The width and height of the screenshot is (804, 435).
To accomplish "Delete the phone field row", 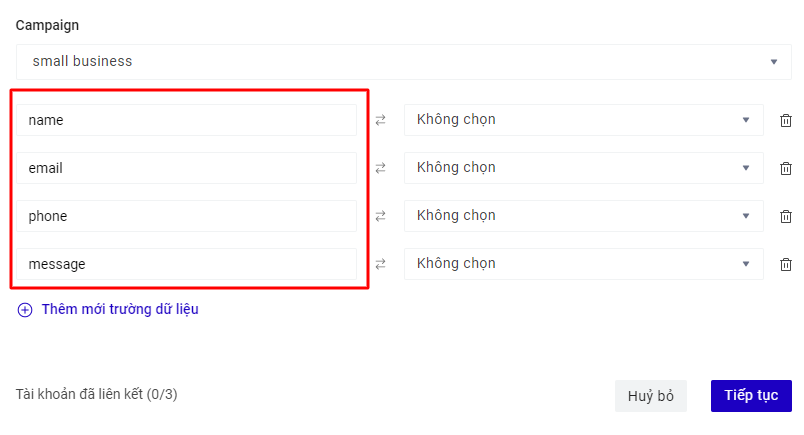I will 786,216.
